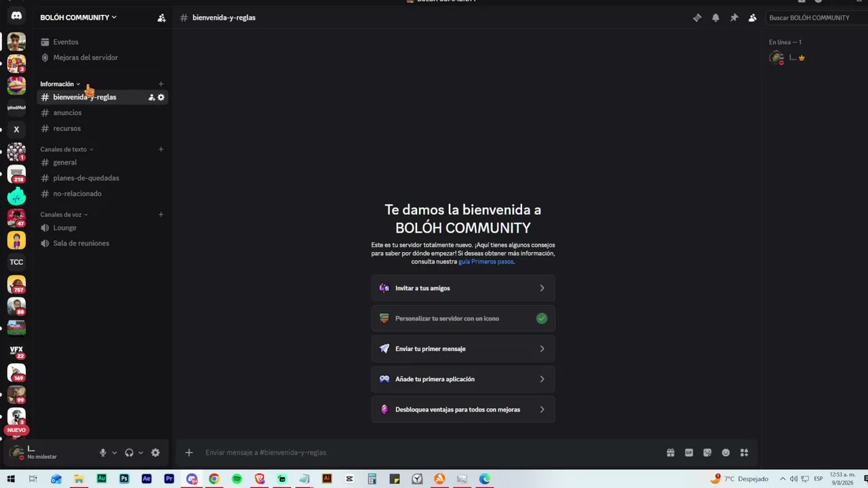Collapse the Canales de texto category
This screenshot has width=868, height=488.
66,149
